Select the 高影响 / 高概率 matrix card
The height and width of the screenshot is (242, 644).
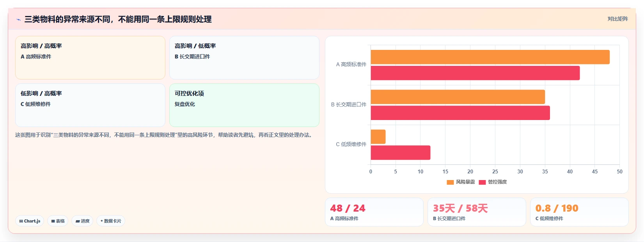[x=90, y=58]
